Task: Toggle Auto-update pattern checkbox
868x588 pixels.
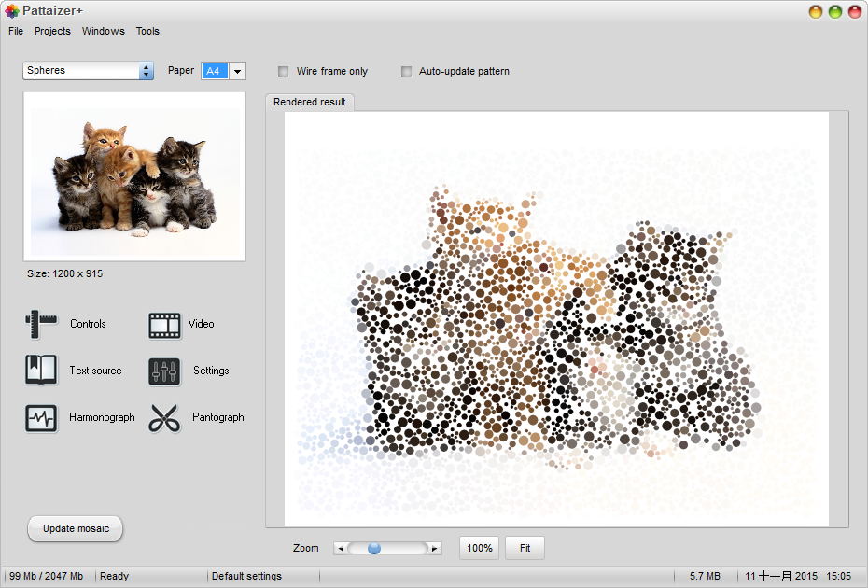Action: pos(406,72)
